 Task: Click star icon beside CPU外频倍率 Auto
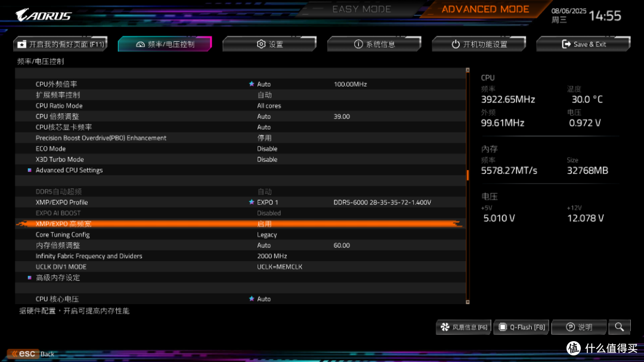click(252, 84)
